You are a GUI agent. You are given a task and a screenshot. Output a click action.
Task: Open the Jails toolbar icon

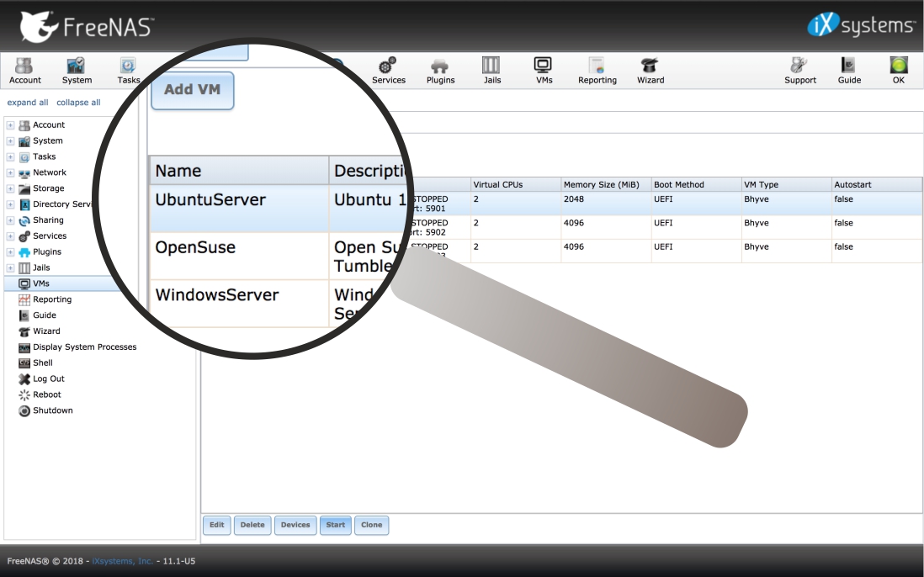pyautogui.click(x=491, y=71)
